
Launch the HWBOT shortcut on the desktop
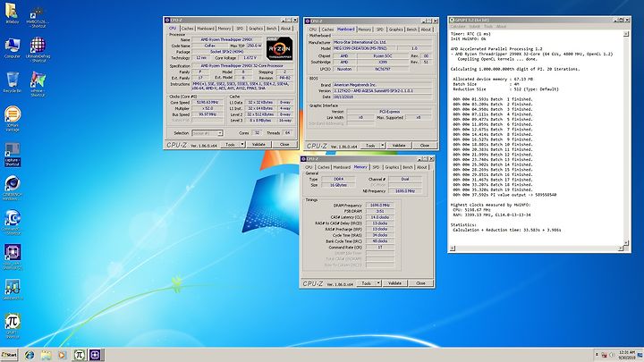click(x=38, y=17)
